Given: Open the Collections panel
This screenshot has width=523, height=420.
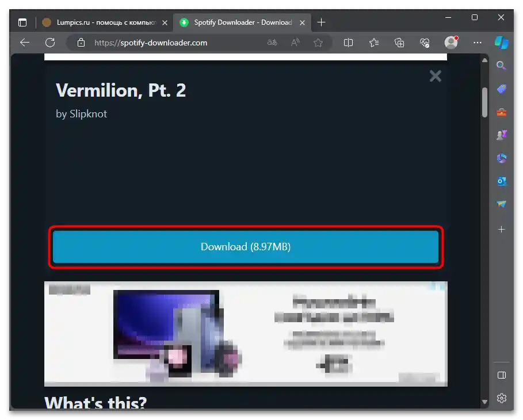Looking at the screenshot, I should tap(399, 43).
